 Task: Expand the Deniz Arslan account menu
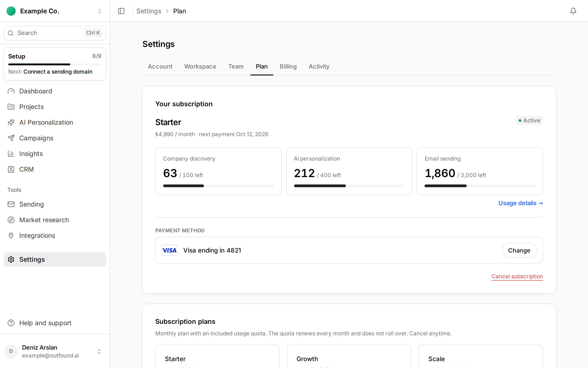click(x=99, y=351)
